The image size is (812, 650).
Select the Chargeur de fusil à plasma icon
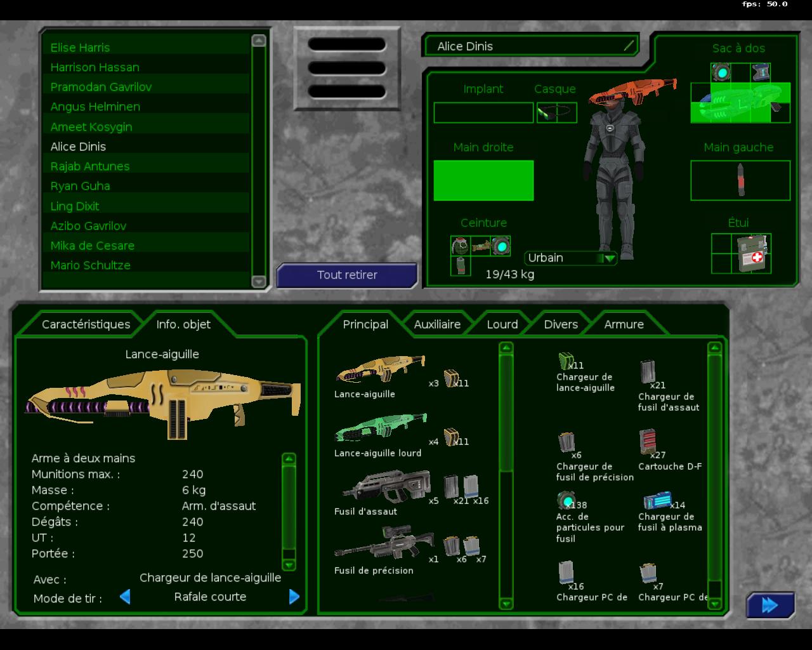(657, 501)
